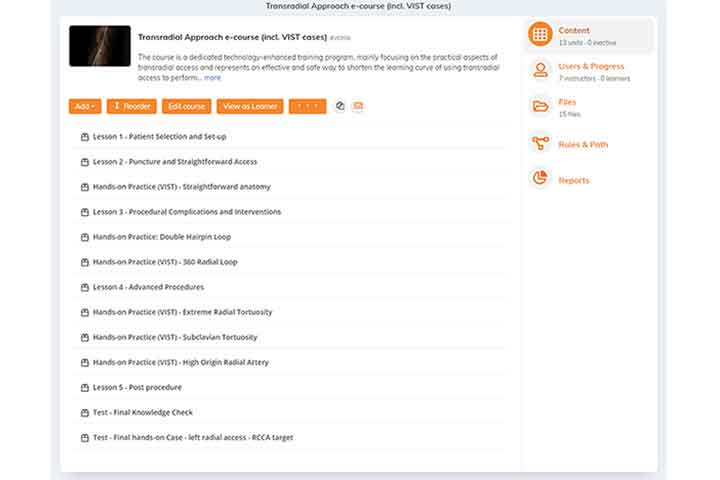
Task: Open Lesson 5 - Post procedure
Action: point(137,388)
